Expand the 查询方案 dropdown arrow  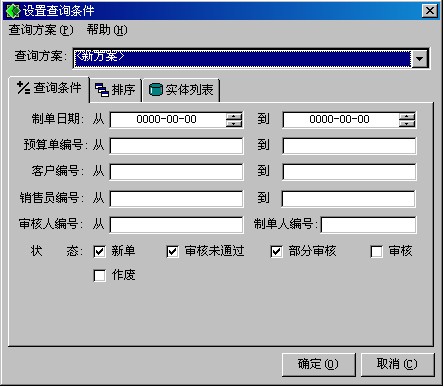(x=420, y=59)
